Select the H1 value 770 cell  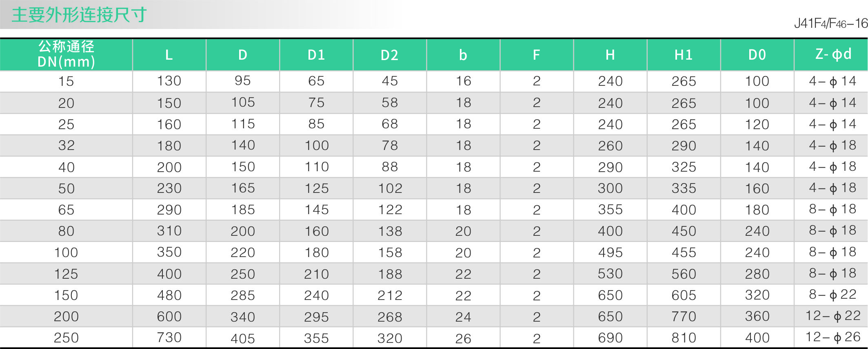click(684, 316)
